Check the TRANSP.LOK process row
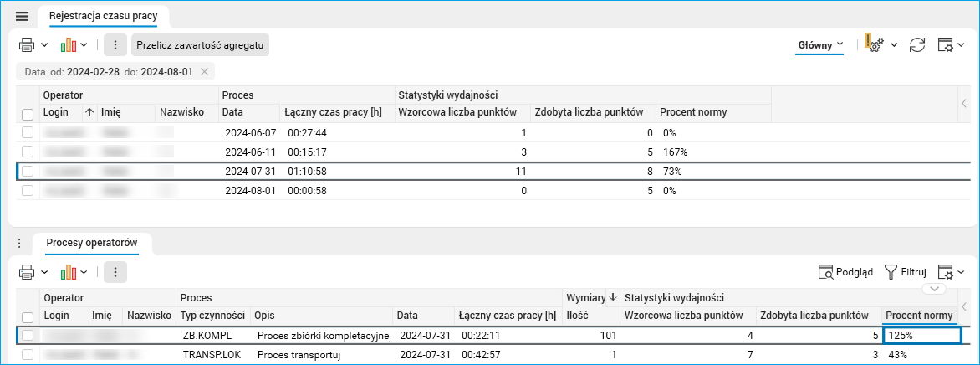980x365 pixels. [x=28, y=355]
